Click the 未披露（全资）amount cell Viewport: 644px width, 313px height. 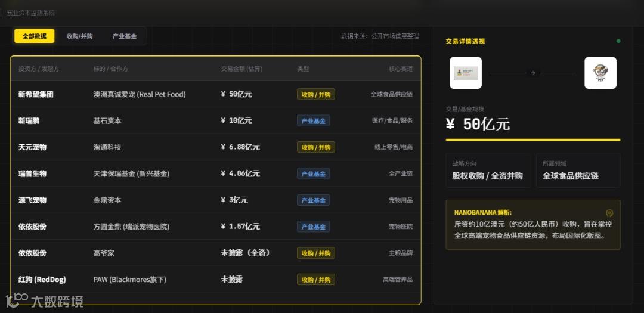click(x=246, y=253)
